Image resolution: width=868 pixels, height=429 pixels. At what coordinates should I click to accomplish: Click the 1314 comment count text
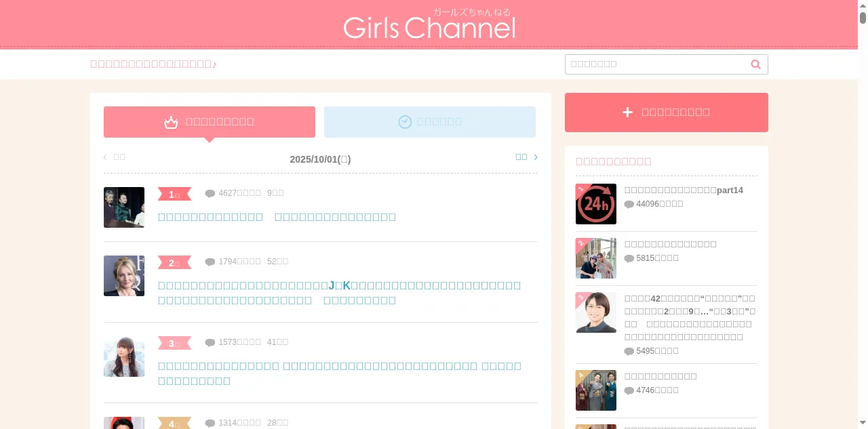239,423
